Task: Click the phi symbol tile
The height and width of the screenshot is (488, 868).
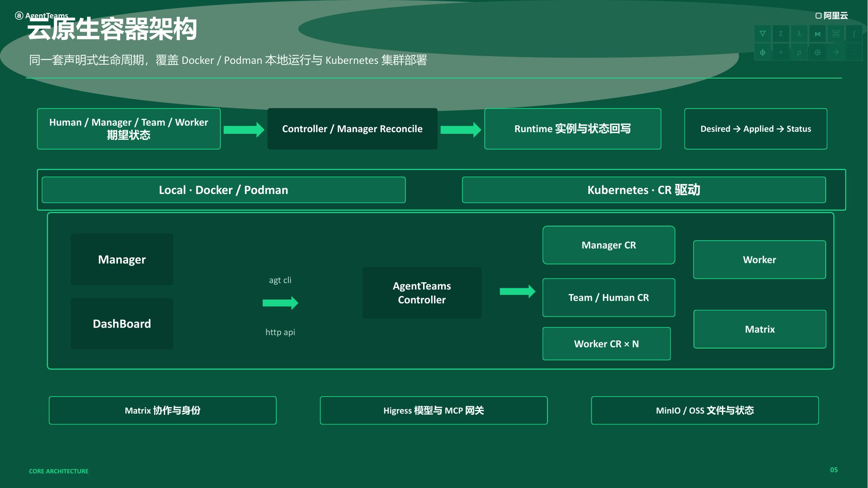Action: pyautogui.click(x=763, y=52)
